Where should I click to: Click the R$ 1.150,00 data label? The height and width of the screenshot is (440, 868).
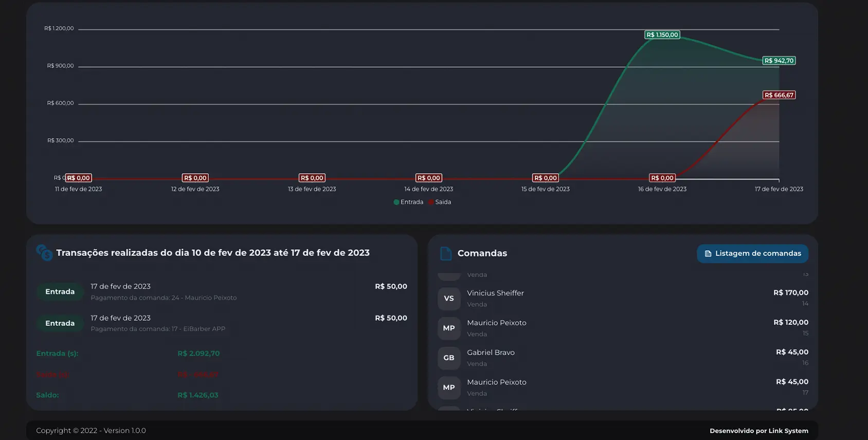662,35
